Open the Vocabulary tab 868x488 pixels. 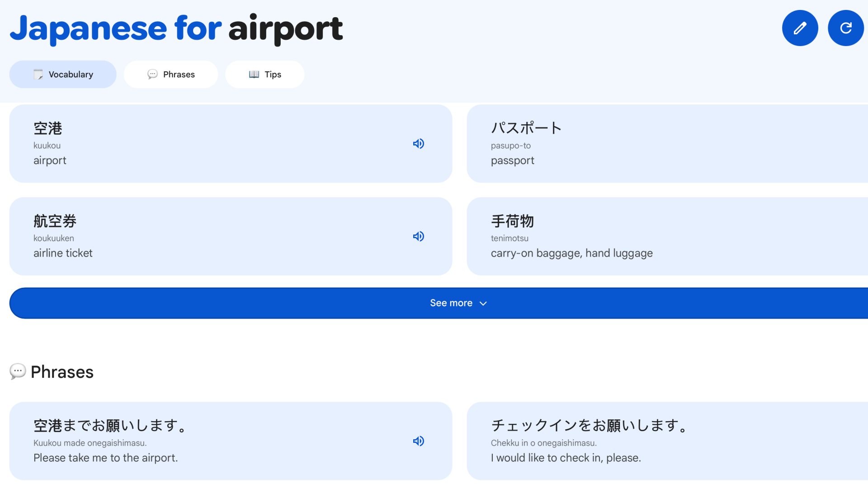tap(63, 74)
